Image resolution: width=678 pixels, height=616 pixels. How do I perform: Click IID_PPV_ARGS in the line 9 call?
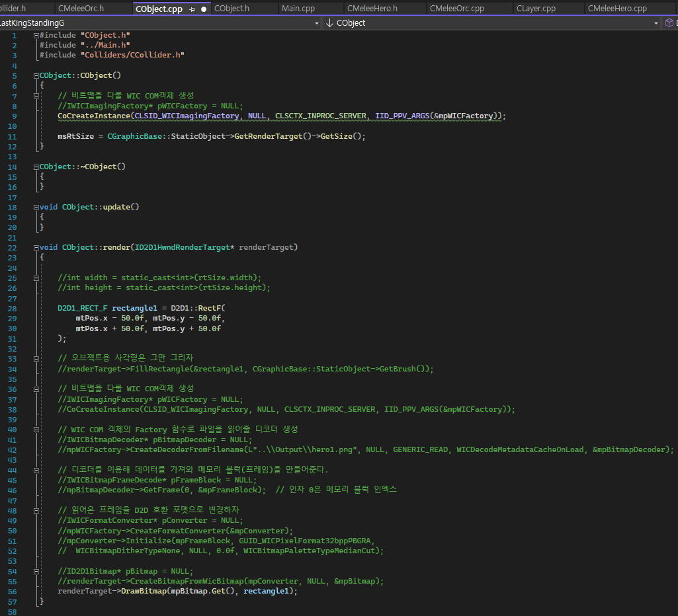(402, 116)
